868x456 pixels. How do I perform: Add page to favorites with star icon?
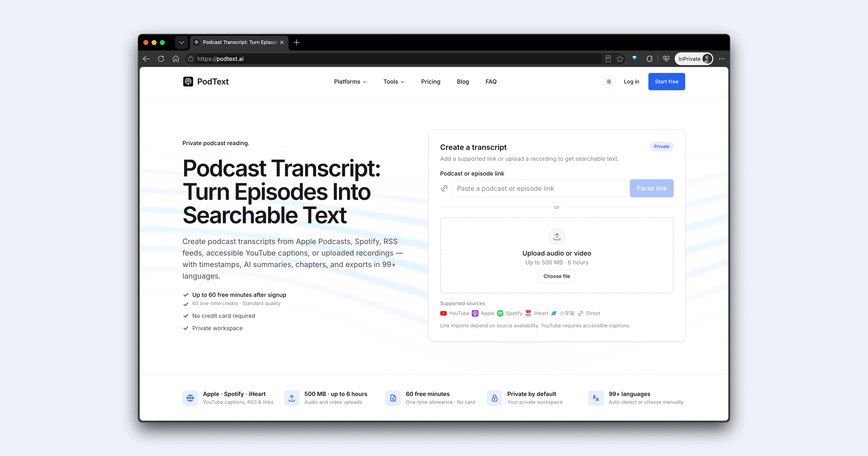(x=620, y=59)
